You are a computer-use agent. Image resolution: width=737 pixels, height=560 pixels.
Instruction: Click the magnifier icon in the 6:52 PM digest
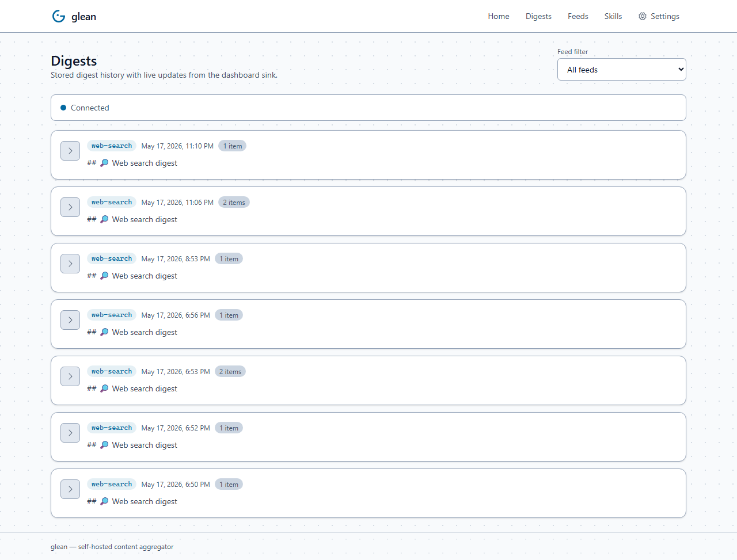pos(104,445)
